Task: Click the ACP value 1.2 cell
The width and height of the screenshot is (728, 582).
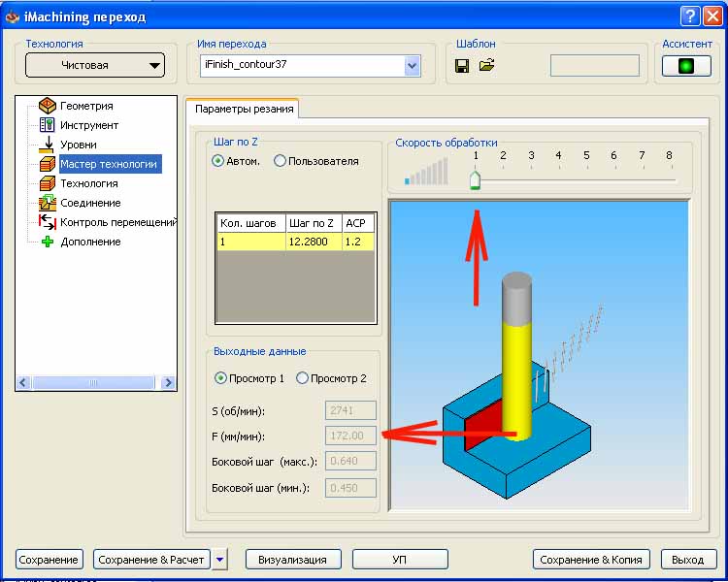Action: click(358, 242)
